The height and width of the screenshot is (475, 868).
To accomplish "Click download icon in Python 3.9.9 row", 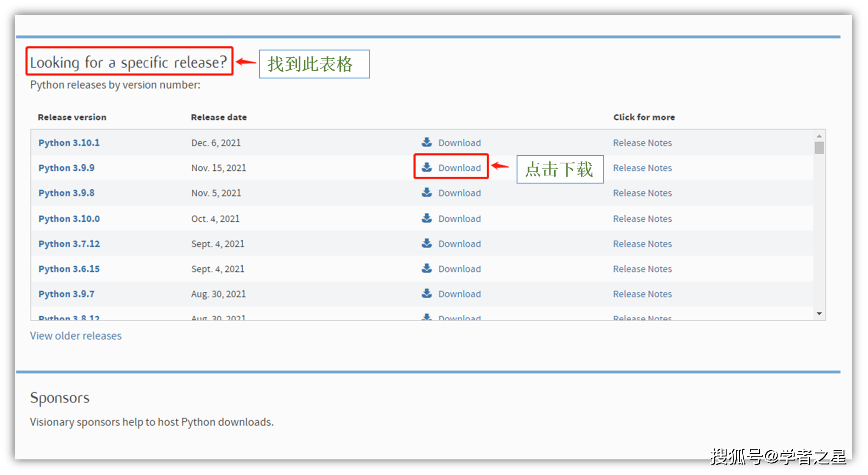I will [427, 168].
